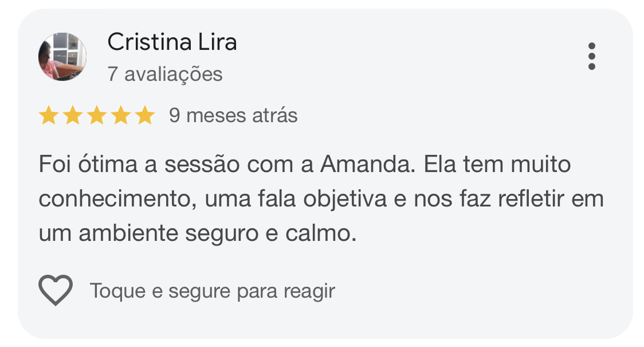
Task: Click the reviewer name Cristina Lira
Action: point(172,42)
